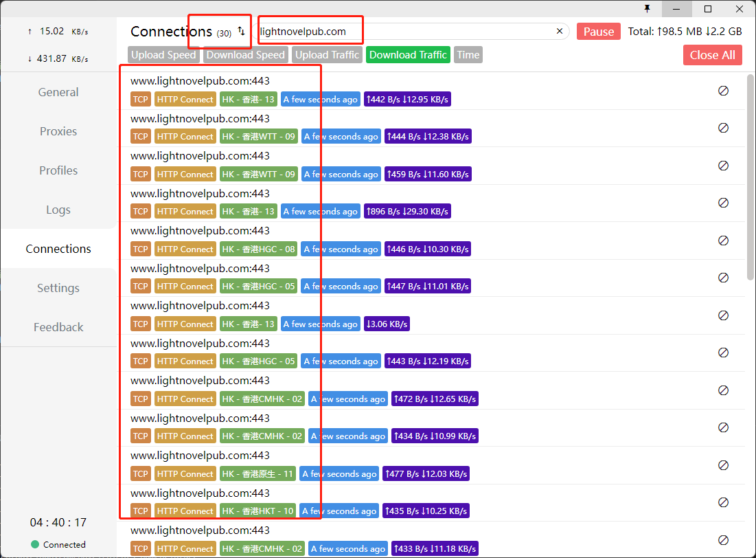
Task: Sort connections by Upload Speed
Action: click(x=163, y=54)
